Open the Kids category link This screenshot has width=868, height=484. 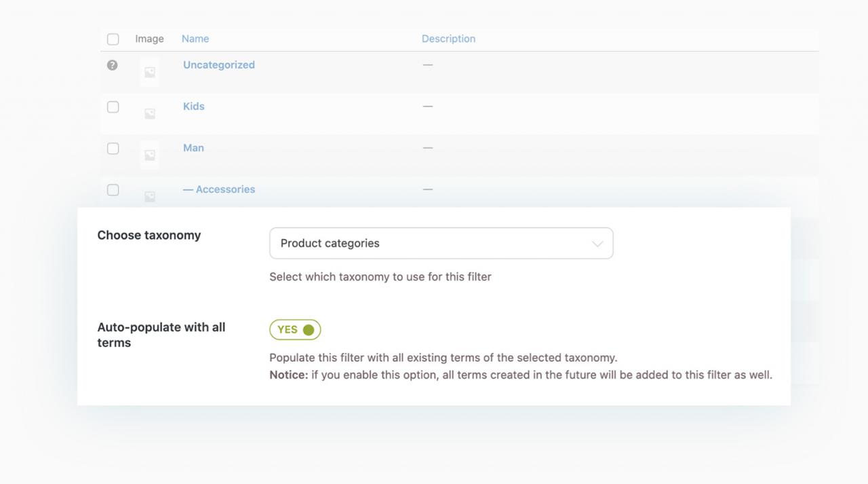(x=194, y=107)
